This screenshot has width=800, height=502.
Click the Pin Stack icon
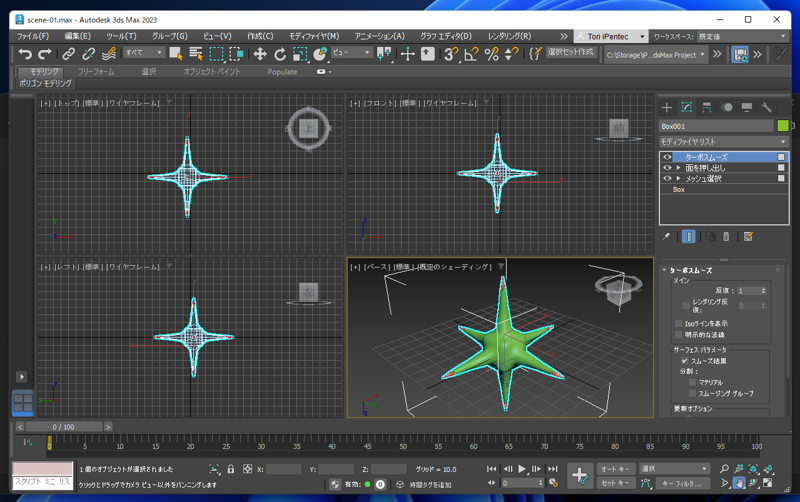(666, 236)
